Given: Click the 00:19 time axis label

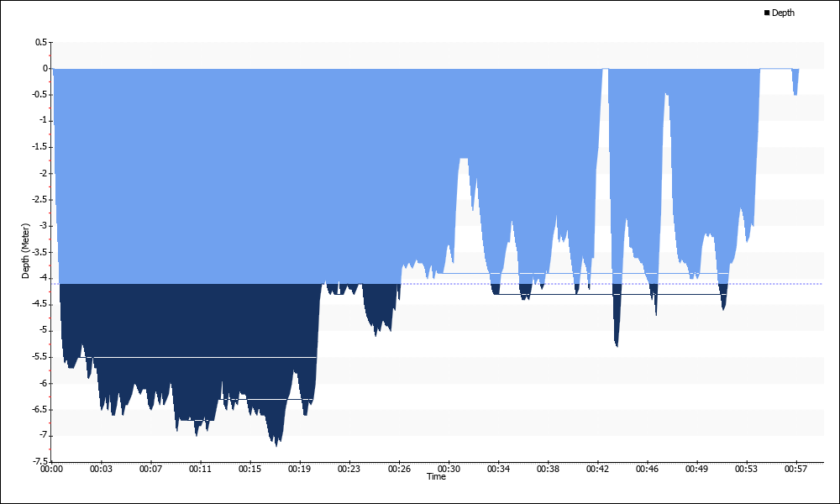Looking at the screenshot, I should (300, 470).
